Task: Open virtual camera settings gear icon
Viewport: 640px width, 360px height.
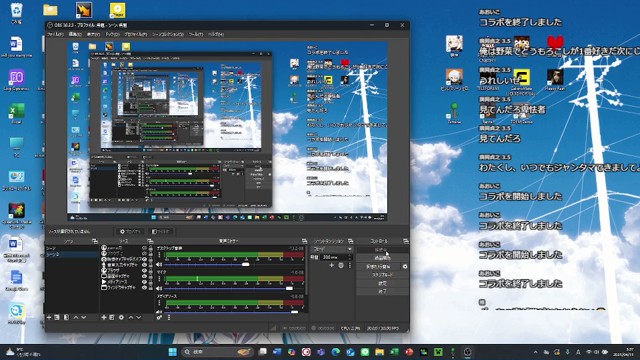Action: point(405,267)
